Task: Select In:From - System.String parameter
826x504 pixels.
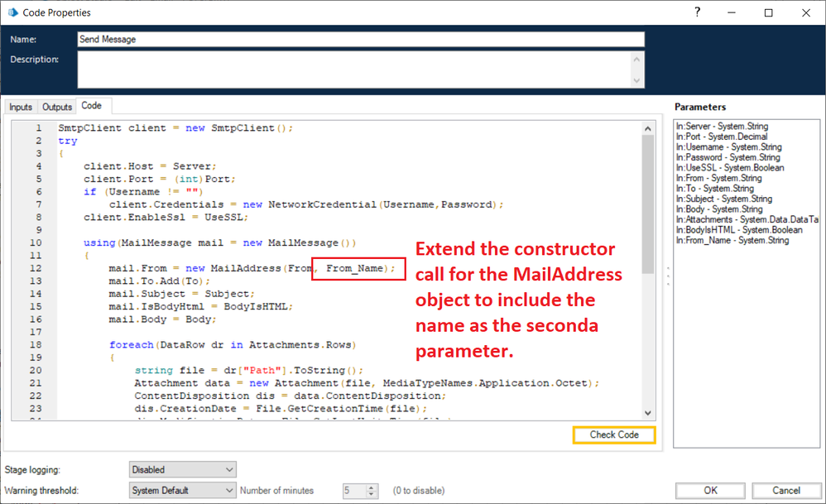Action: pos(719,178)
